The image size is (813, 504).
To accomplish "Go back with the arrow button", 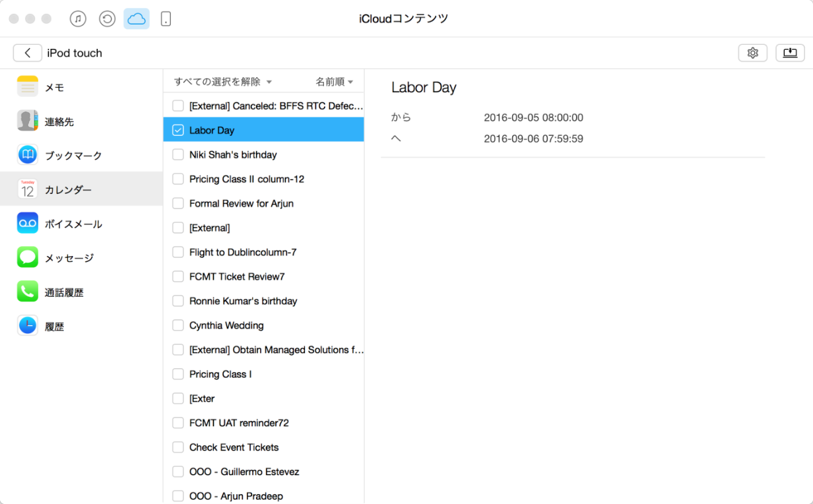I will pyautogui.click(x=27, y=53).
